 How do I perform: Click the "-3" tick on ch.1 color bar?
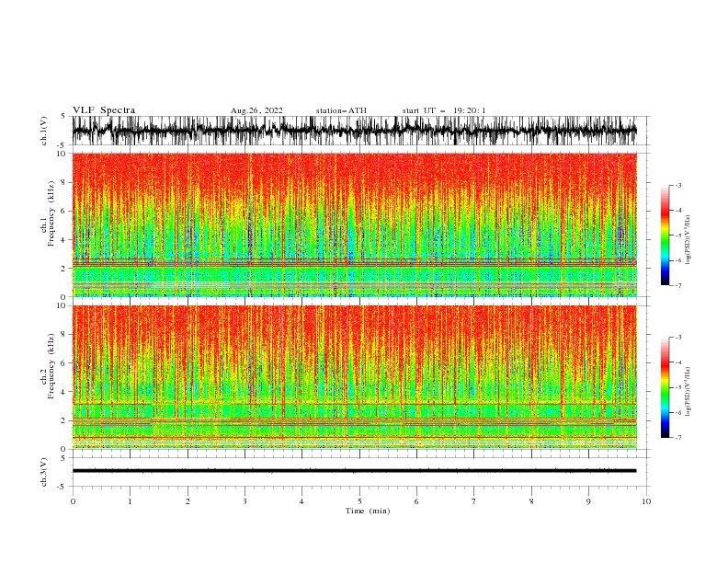pos(677,185)
